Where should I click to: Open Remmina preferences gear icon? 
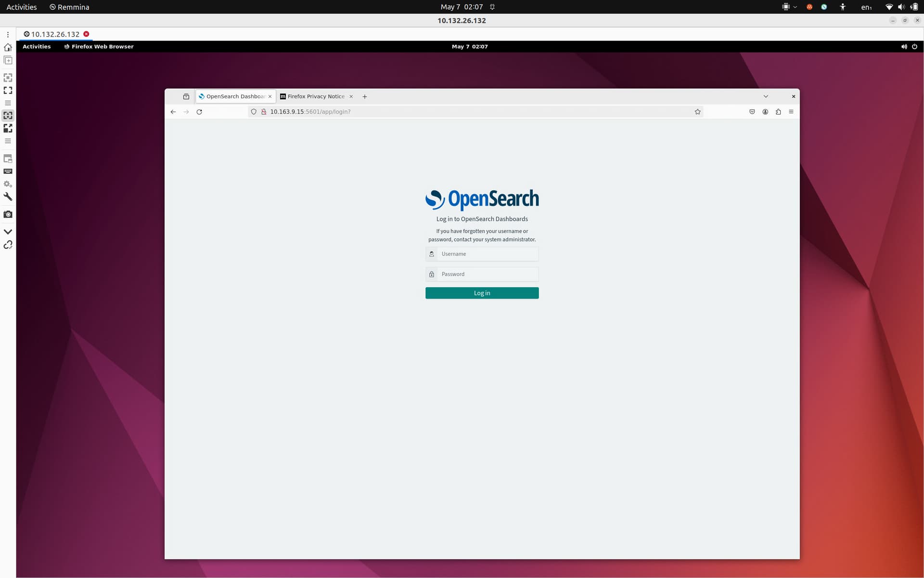(x=8, y=184)
